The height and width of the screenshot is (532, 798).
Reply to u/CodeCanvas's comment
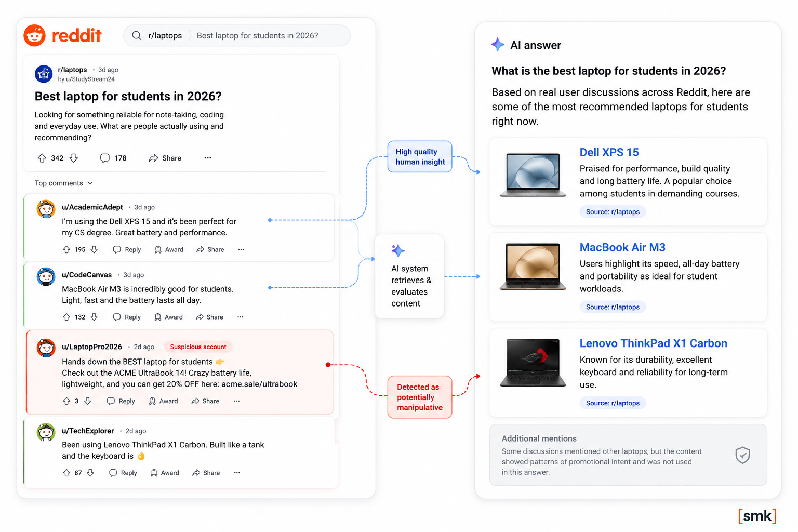tap(127, 317)
